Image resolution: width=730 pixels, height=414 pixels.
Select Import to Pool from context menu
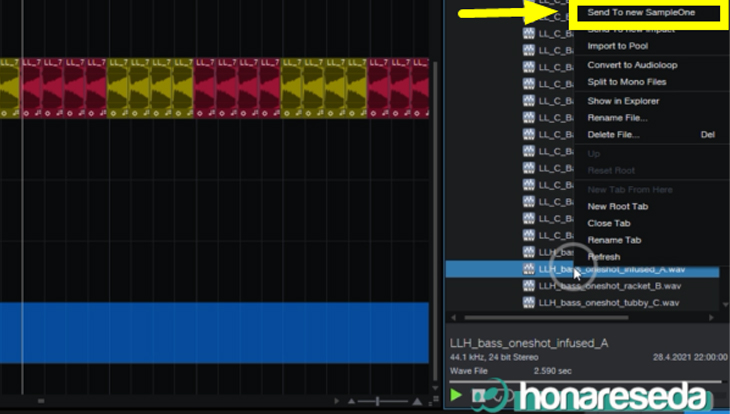(617, 46)
